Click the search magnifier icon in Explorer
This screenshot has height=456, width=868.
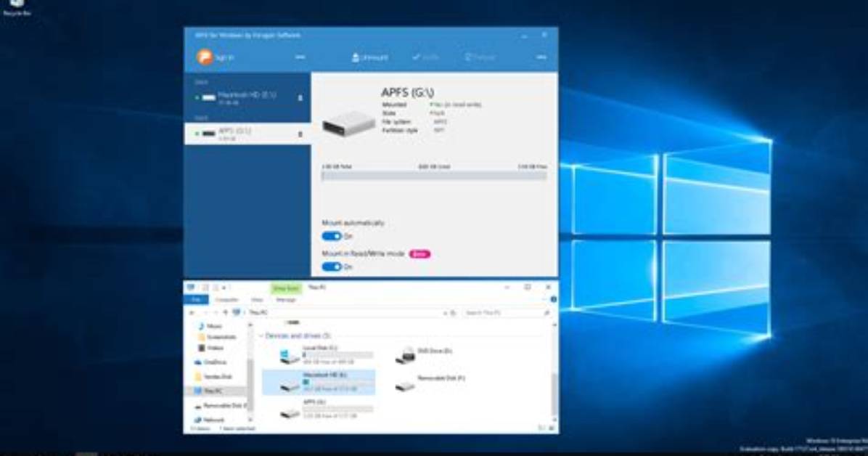[x=547, y=313]
